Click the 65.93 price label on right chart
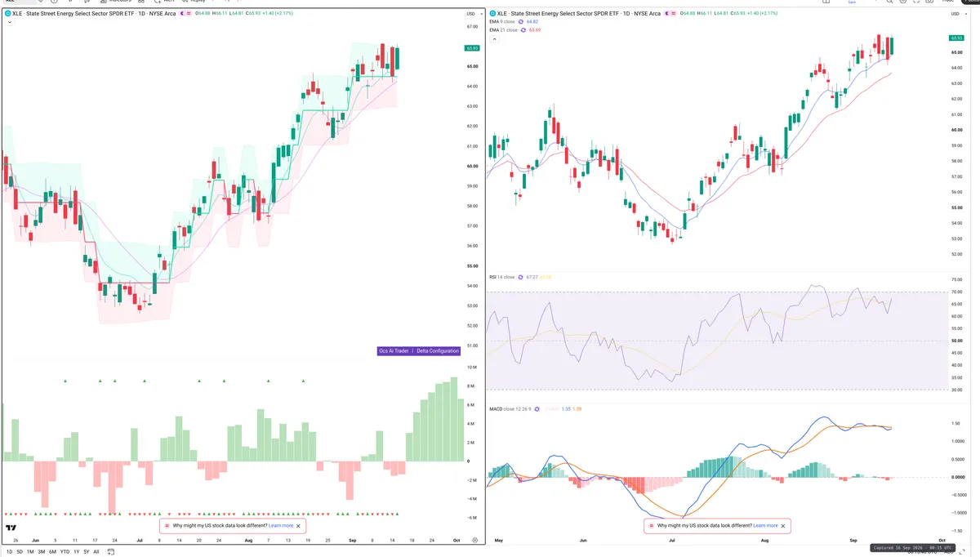980x557 pixels. click(x=956, y=38)
